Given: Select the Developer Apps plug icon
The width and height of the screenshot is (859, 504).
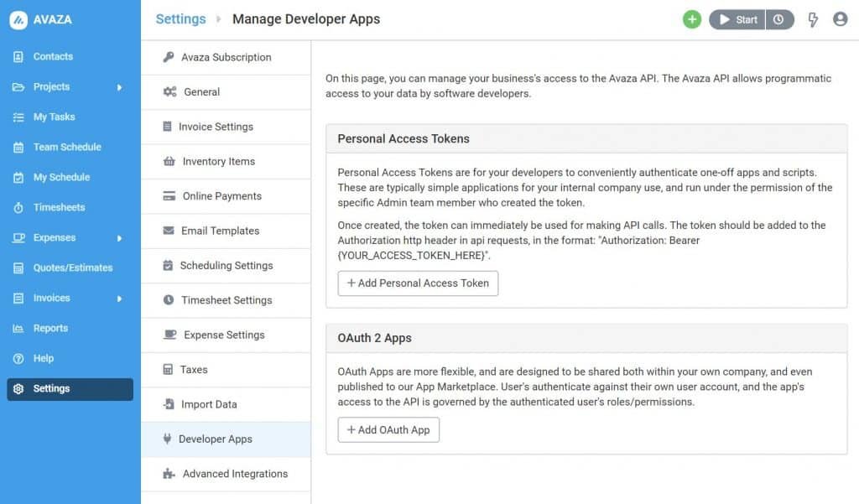Looking at the screenshot, I should [x=167, y=439].
